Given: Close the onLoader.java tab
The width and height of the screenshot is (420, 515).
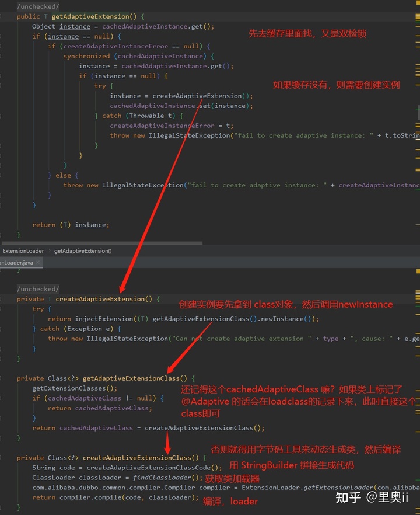Looking at the screenshot, I should [x=38, y=262].
